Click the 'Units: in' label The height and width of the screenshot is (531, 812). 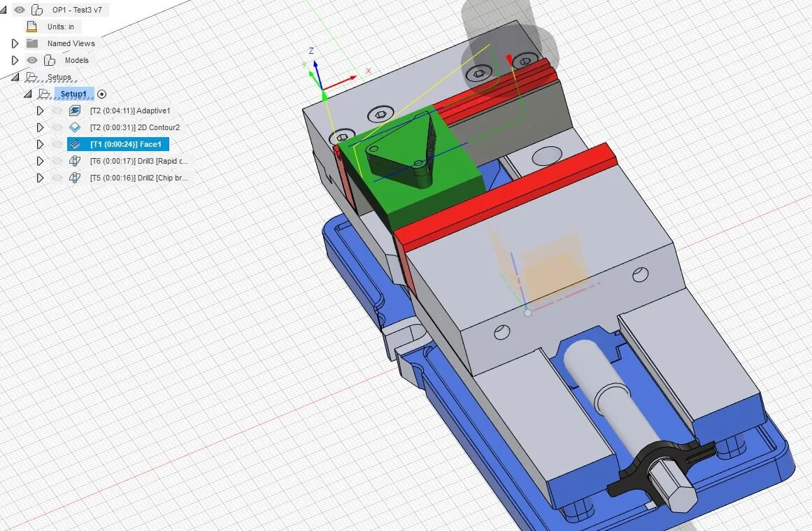pos(61,27)
